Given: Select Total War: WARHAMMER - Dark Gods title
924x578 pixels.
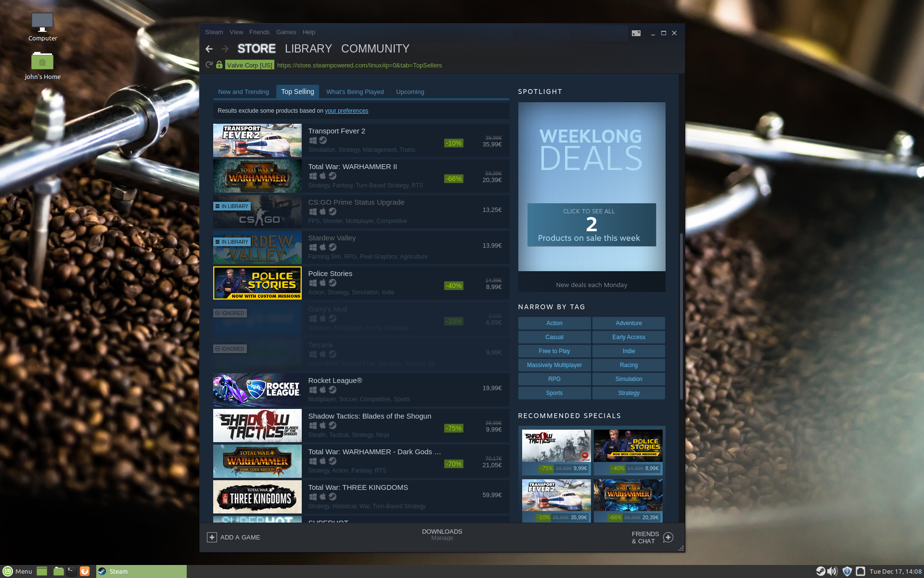Looking at the screenshot, I should click(374, 452).
